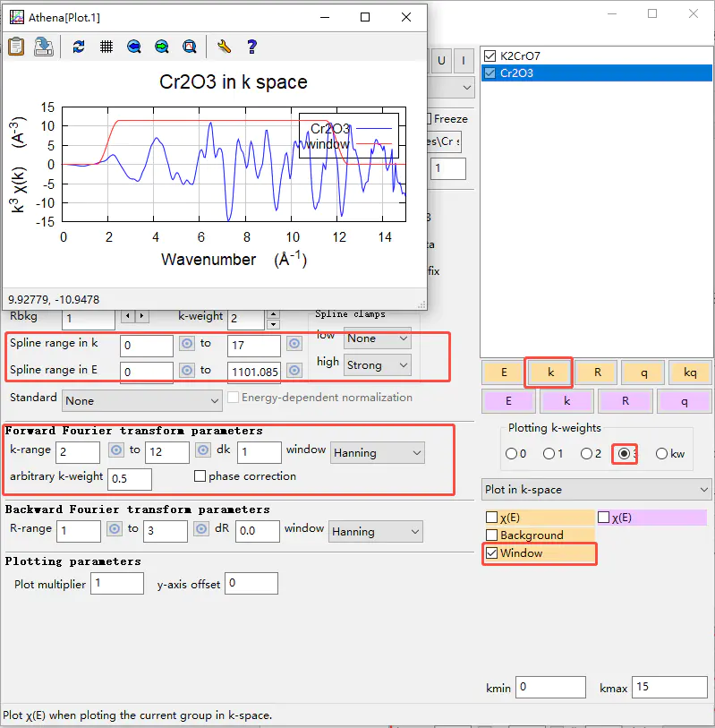Click the I button above group list
715x728 pixels.
(463, 60)
